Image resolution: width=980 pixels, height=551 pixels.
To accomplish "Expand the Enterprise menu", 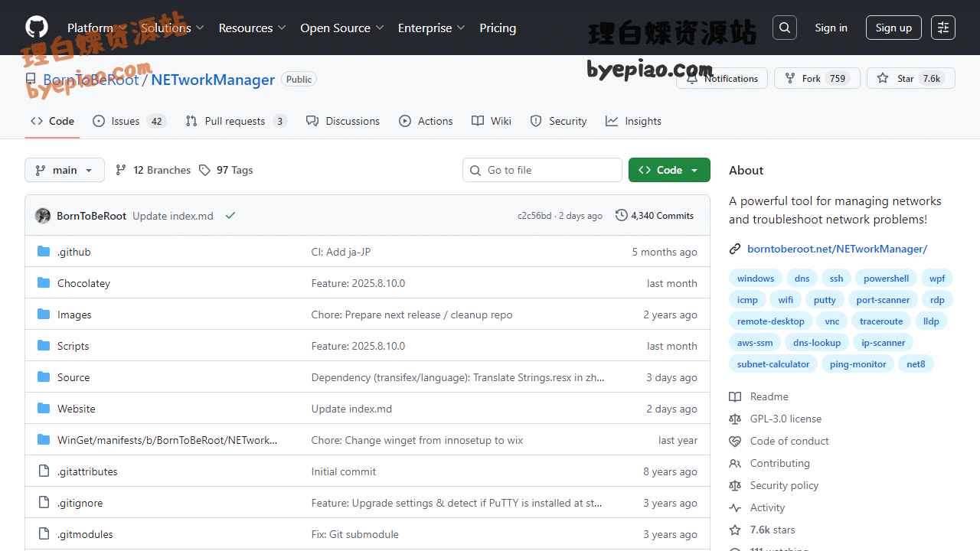I will pyautogui.click(x=431, y=28).
